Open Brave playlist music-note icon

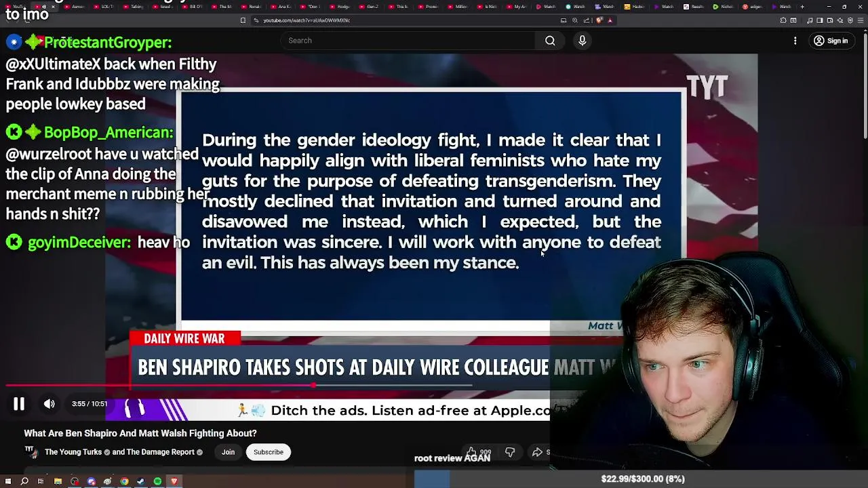[809, 20]
